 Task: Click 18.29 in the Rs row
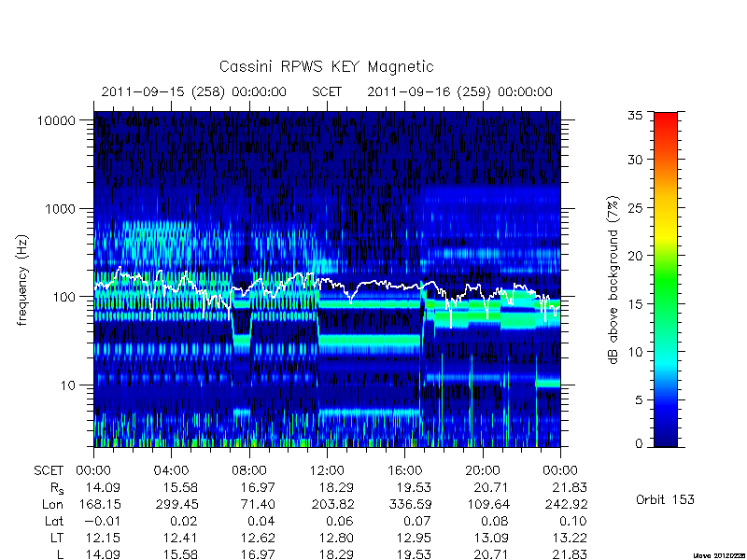pos(336,487)
